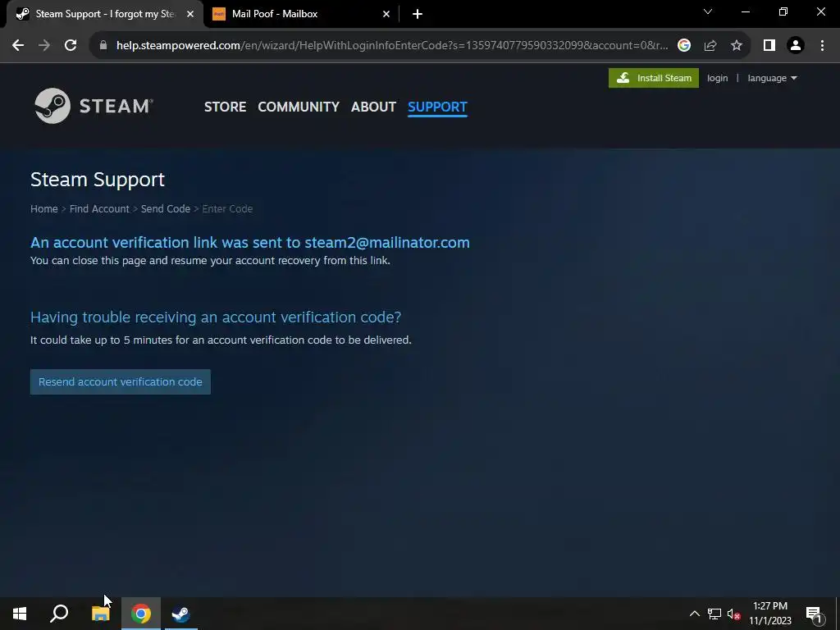Open the STORE menu

225,107
